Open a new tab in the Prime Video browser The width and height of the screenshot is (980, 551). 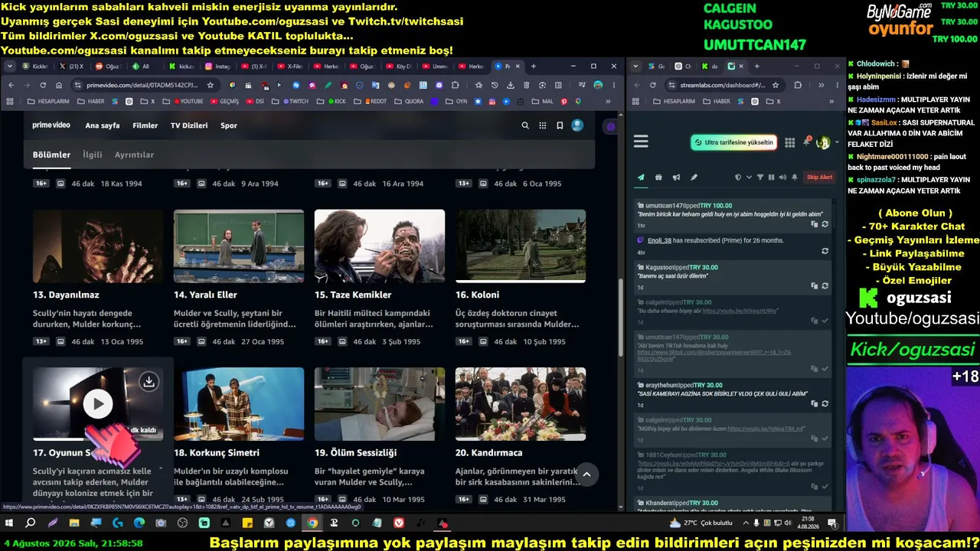(x=533, y=67)
